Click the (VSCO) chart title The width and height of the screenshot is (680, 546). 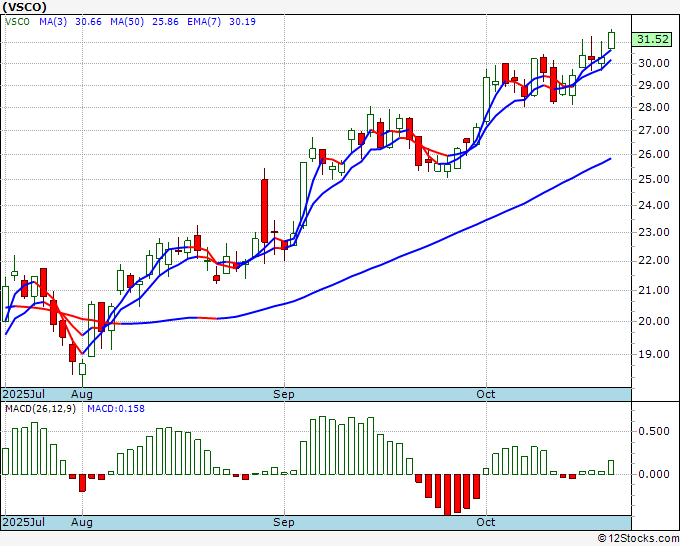coord(25,7)
